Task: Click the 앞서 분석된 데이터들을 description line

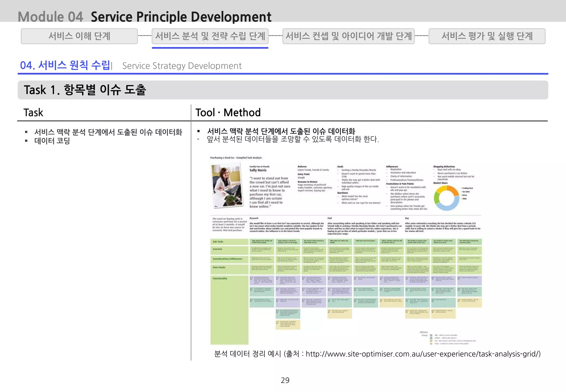Action: (x=293, y=139)
